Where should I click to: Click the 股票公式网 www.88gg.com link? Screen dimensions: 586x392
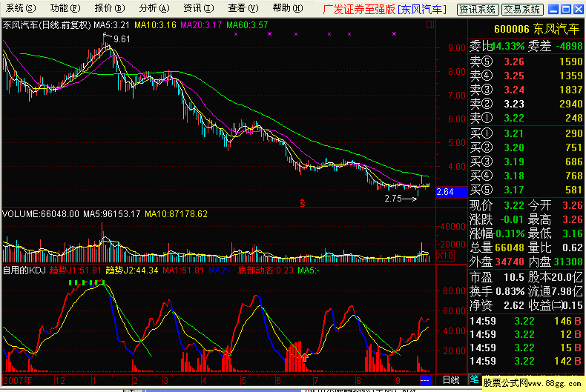pos(532,383)
